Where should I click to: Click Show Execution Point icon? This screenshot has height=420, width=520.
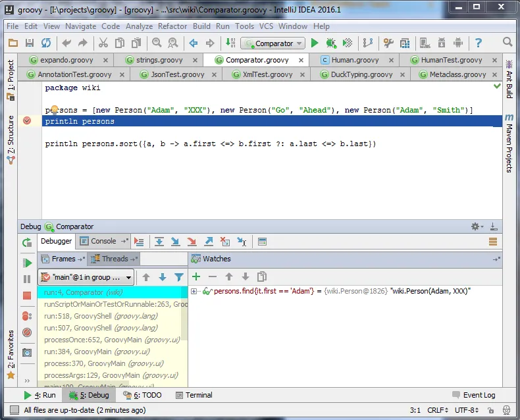pos(139,242)
